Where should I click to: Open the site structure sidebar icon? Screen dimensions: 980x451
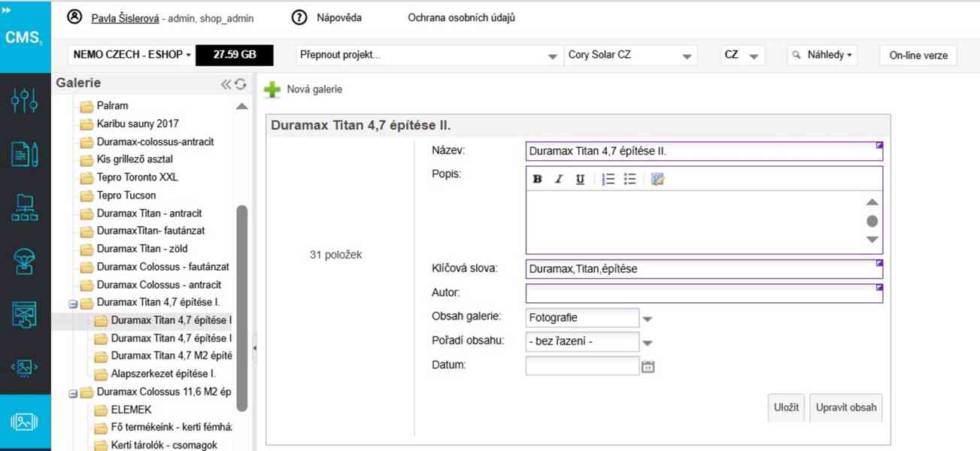(25, 207)
